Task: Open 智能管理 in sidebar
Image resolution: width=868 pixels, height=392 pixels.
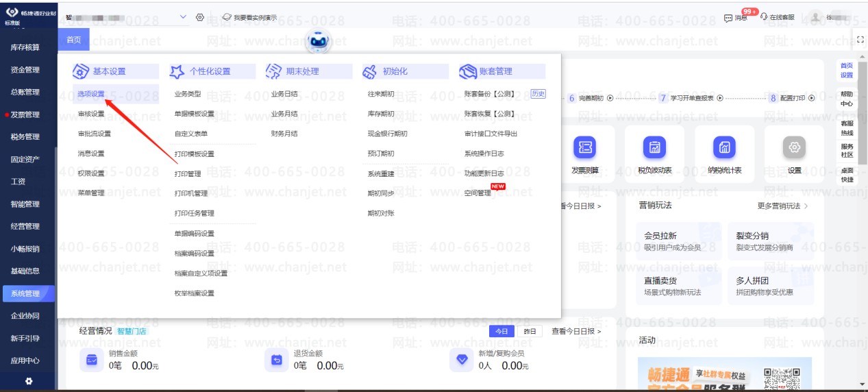Action: pyautogui.click(x=25, y=204)
